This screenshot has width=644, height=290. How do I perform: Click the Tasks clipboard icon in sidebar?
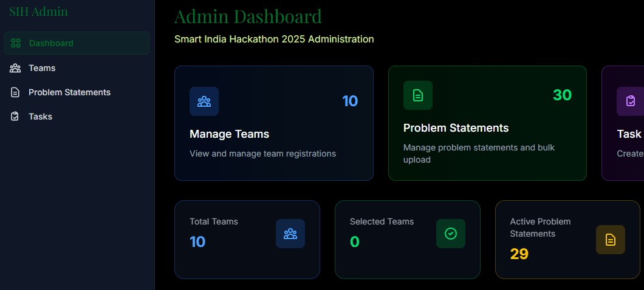point(16,116)
